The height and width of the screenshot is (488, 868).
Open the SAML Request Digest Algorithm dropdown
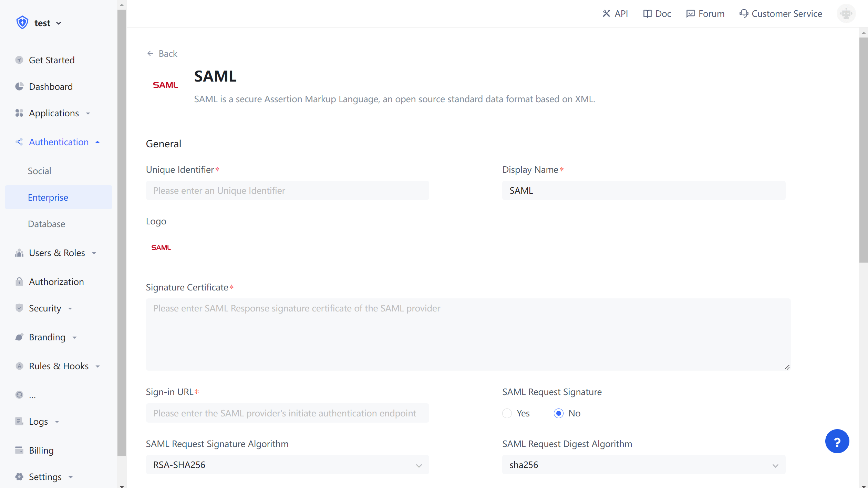tap(643, 465)
